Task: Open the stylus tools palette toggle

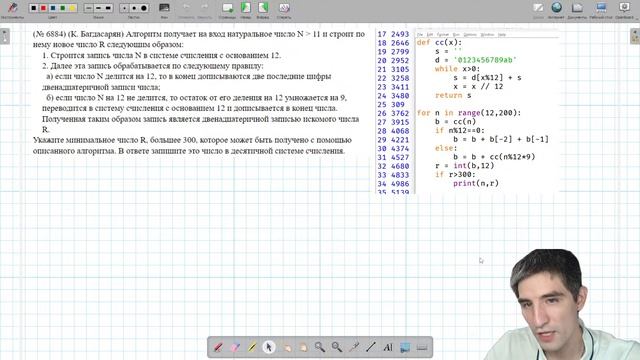Action: pos(12,9)
